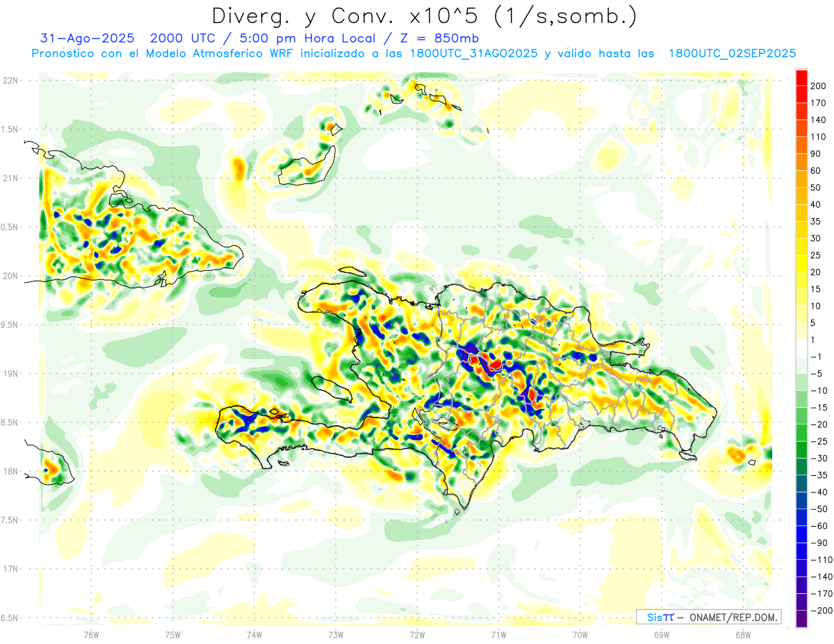The width and height of the screenshot is (834, 644).
Task: Click the '-140' colorbar value
Action: [821, 577]
